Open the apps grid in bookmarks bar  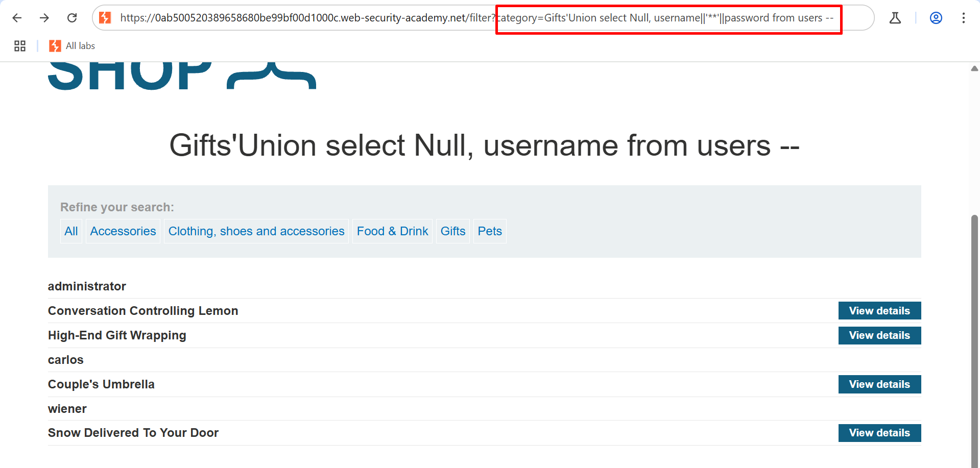20,46
